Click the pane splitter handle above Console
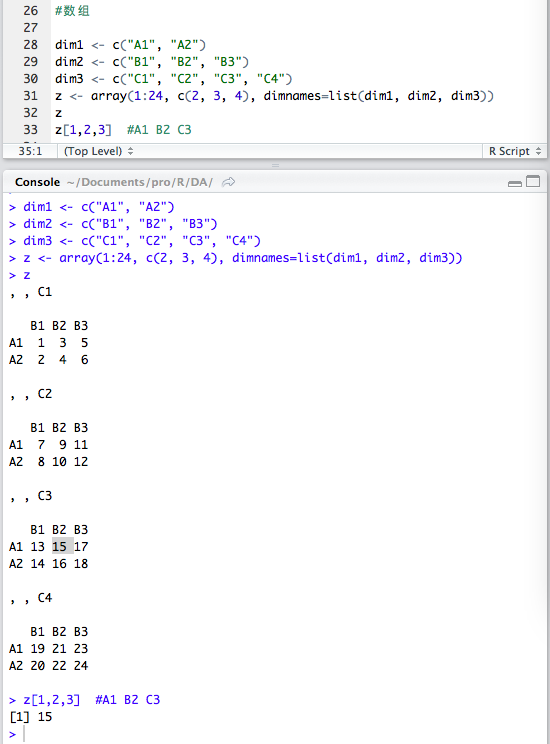The image size is (550, 744). click(x=275, y=166)
